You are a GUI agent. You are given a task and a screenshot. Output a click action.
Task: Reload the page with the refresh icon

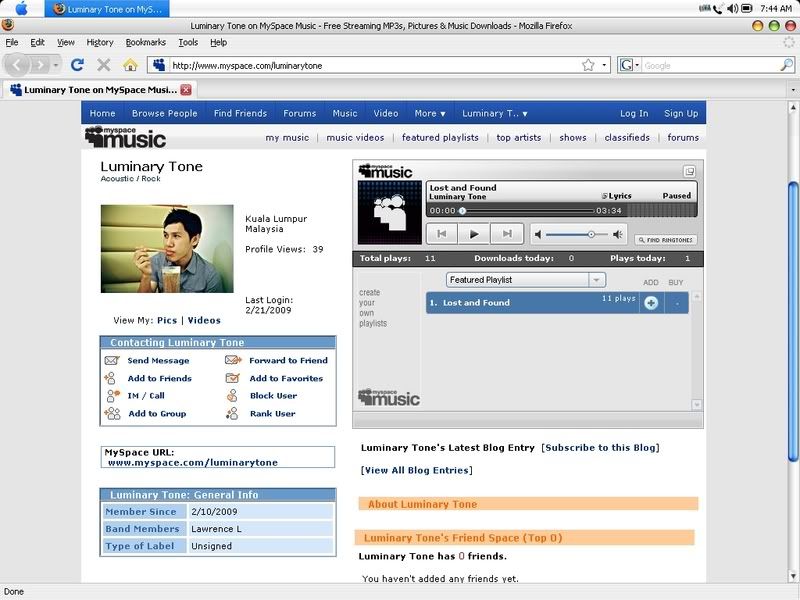(78, 65)
